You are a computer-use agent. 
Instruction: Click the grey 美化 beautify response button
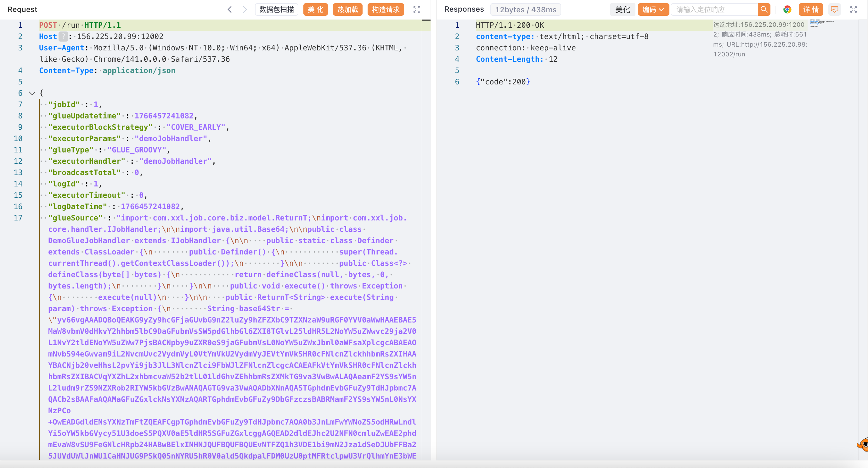pyautogui.click(x=622, y=9)
